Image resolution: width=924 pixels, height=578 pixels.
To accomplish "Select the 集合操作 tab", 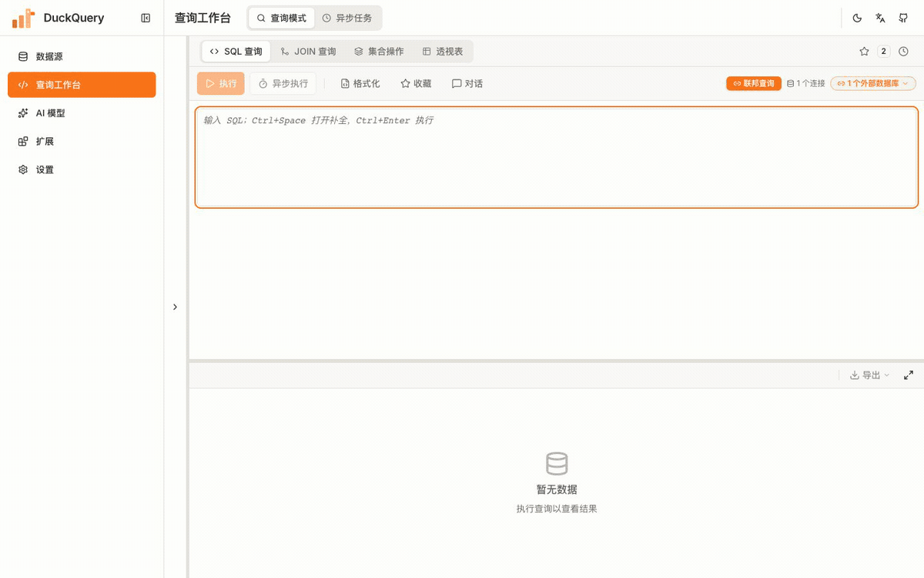I will pos(379,52).
